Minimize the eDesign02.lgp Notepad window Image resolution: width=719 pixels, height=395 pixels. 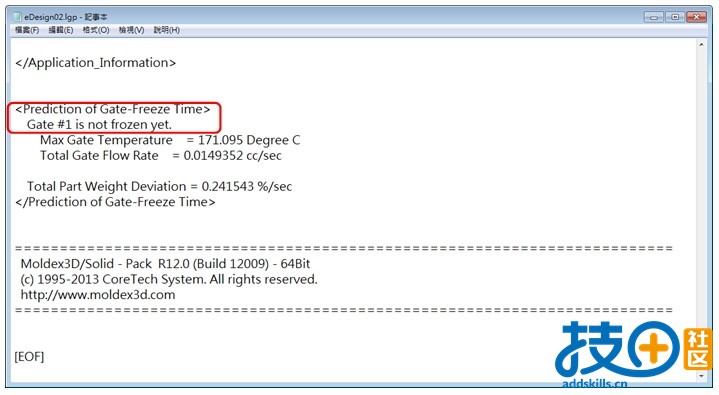pos(653,17)
